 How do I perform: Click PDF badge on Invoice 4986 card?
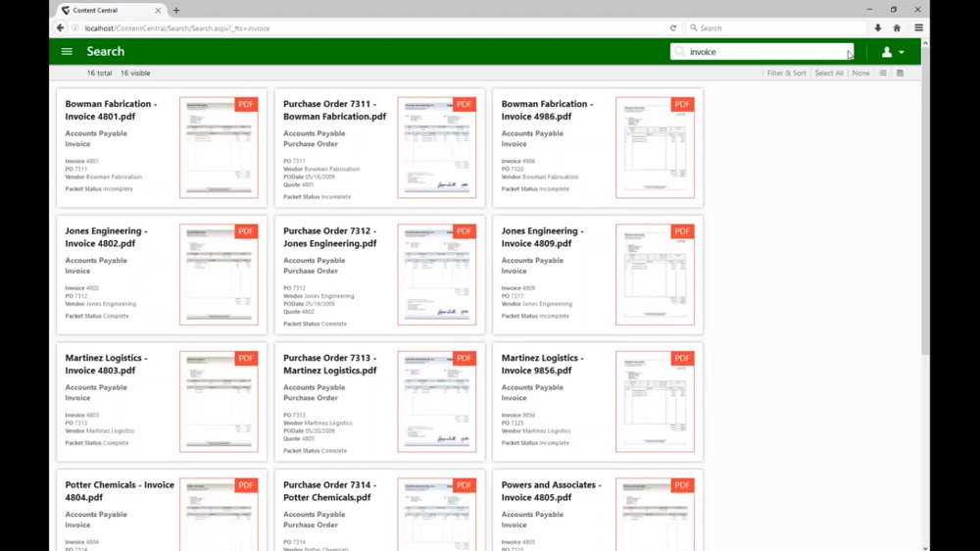pyautogui.click(x=682, y=105)
